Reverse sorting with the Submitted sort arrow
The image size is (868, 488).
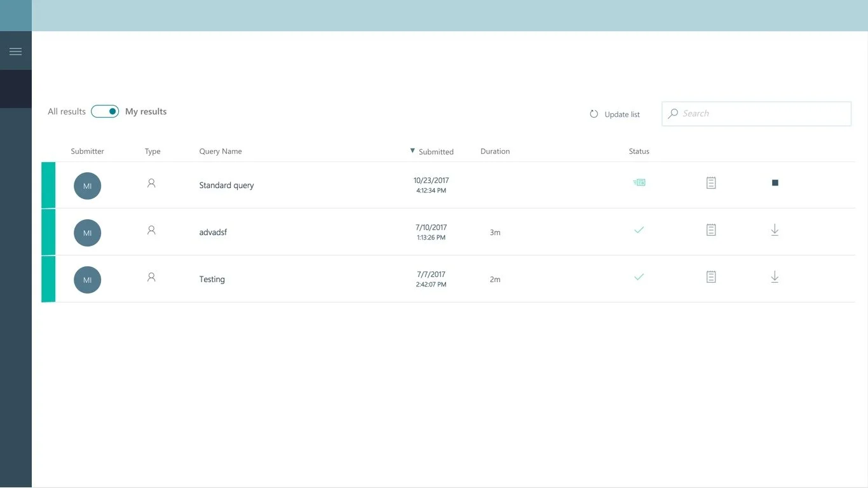[x=412, y=151]
